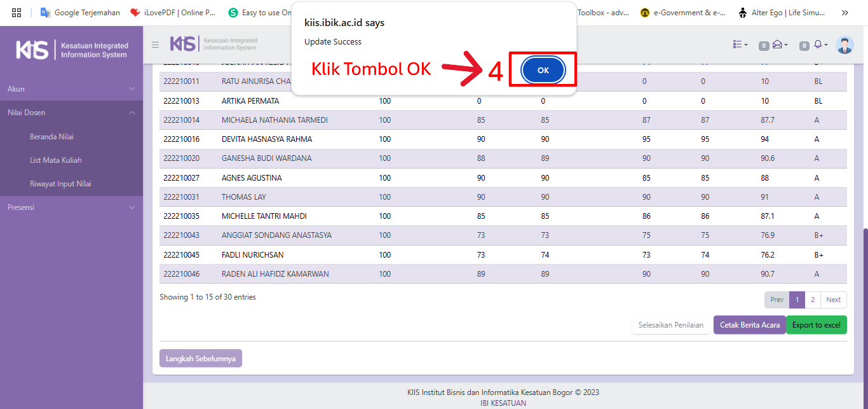Click OK in the Update Success dialog
The image size is (868, 409).
pyautogui.click(x=543, y=71)
